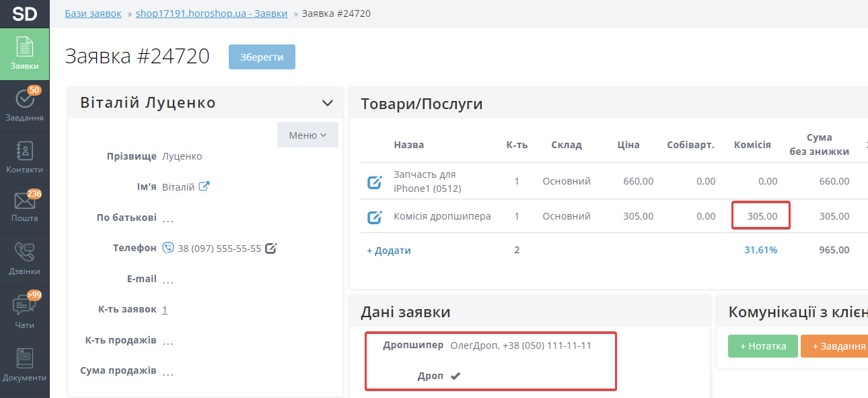868x398 pixels.
Task: Edit the Запчасть для iPhone1 product row
Action: [374, 182]
